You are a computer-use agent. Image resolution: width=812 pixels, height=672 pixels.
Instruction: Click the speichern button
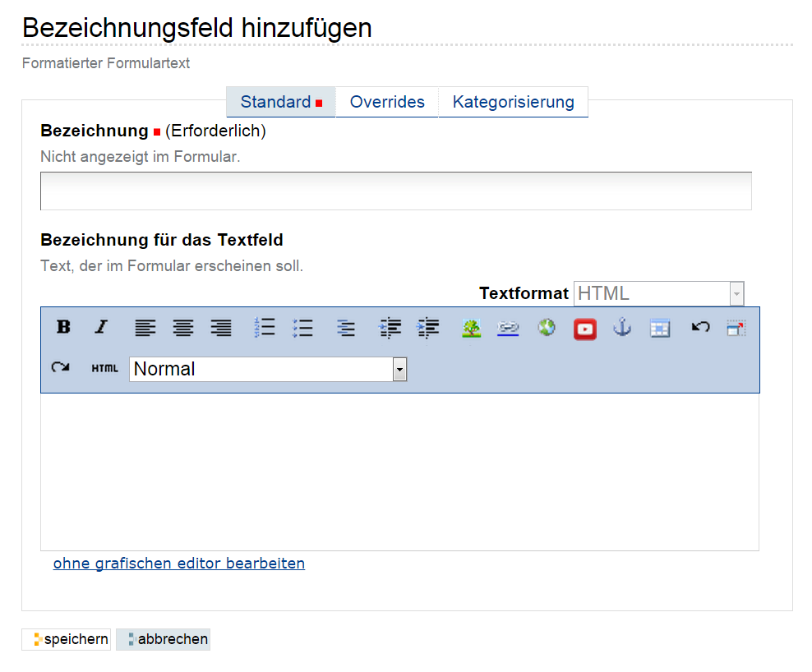67,639
